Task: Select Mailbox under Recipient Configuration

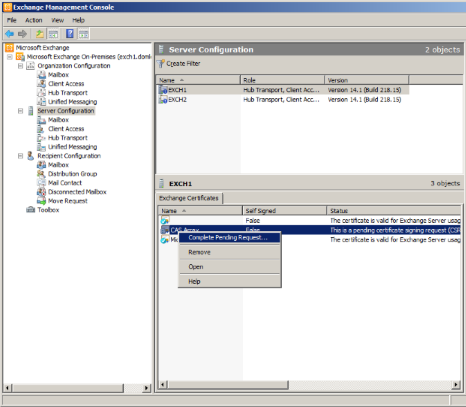Action: 58,165
